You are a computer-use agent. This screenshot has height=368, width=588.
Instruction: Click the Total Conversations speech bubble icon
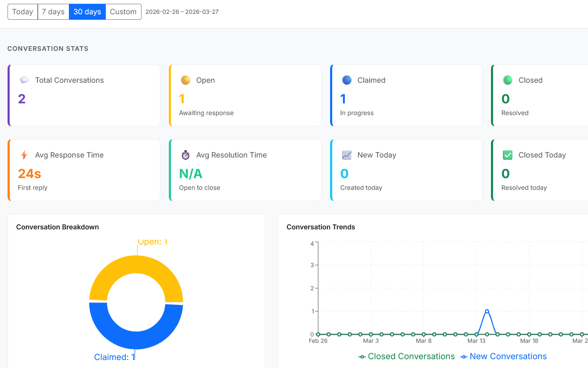point(24,80)
